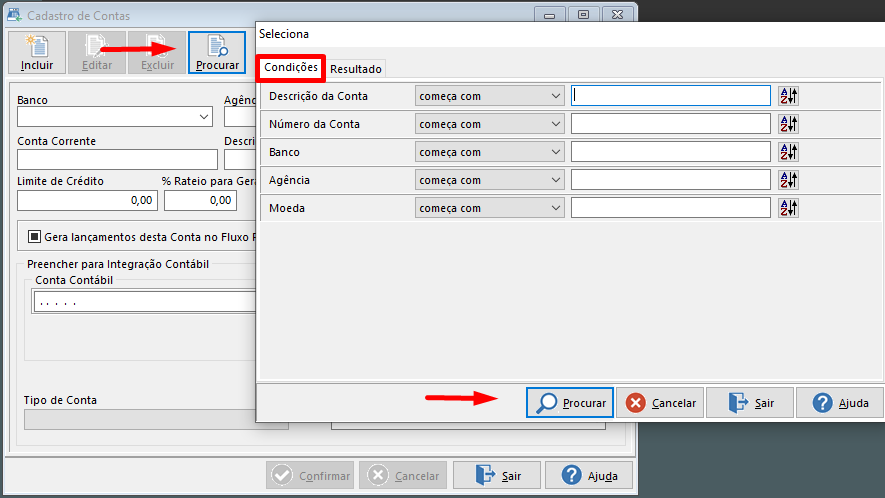The image size is (885, 498).
Task: Toggle sort order icon in Moeda row
Action: (x=788, y=208)
